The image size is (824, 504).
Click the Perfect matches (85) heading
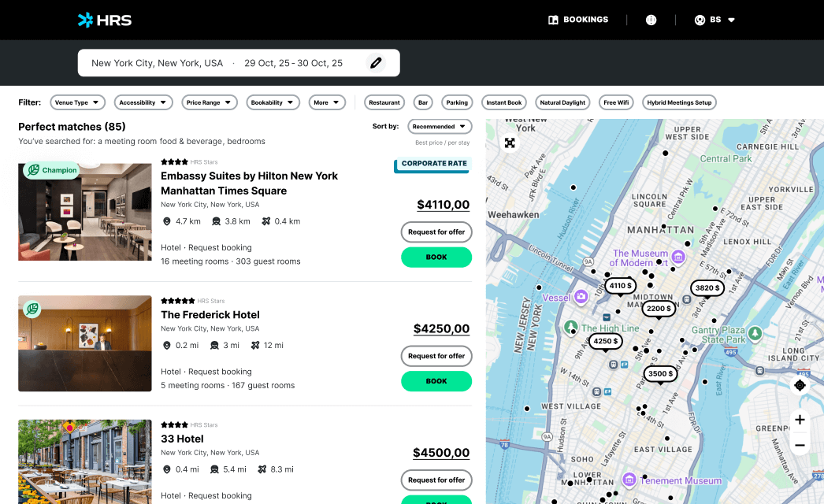[x=72, y=127]
